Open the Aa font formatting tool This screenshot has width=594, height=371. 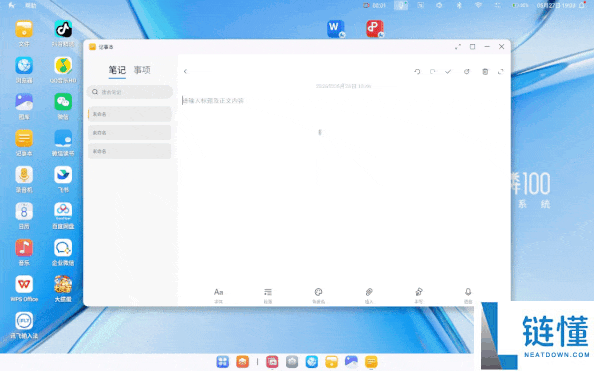pos(219,295)
